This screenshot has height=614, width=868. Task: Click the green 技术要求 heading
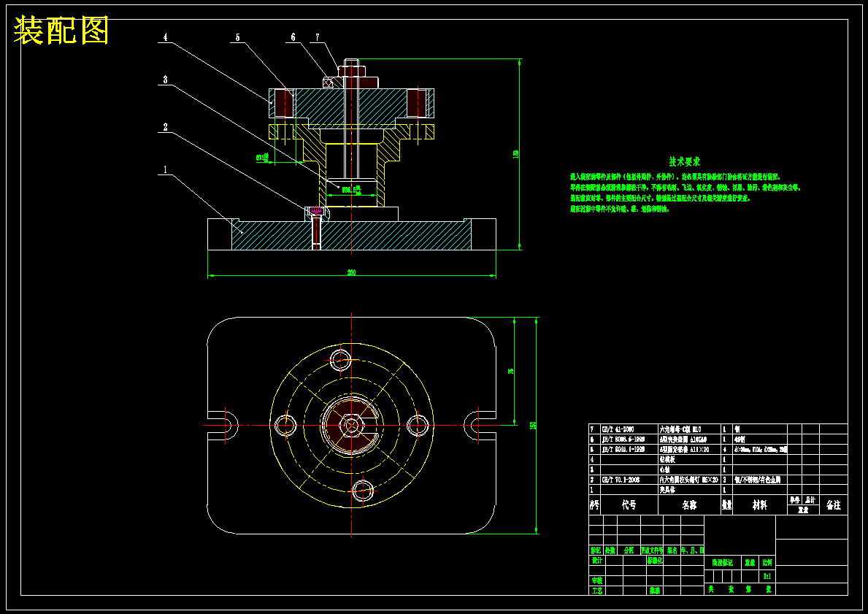pyautogui.click(x=684, y=161)
